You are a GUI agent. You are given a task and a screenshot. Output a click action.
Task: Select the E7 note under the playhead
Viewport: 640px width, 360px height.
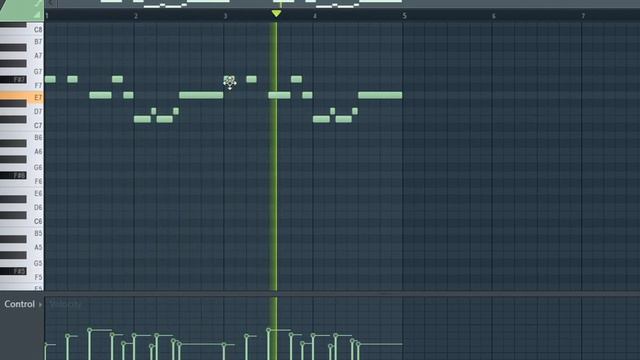[280, 95]
